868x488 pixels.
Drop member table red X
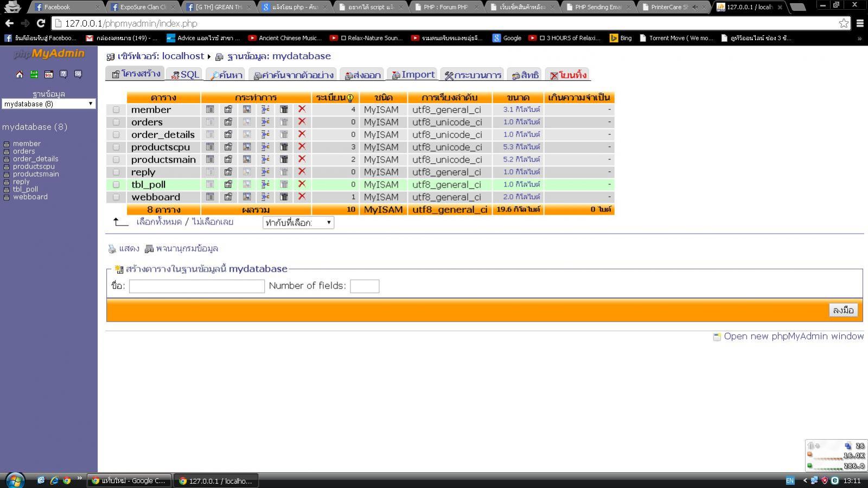pyautogui.click(x=302, y=109)
